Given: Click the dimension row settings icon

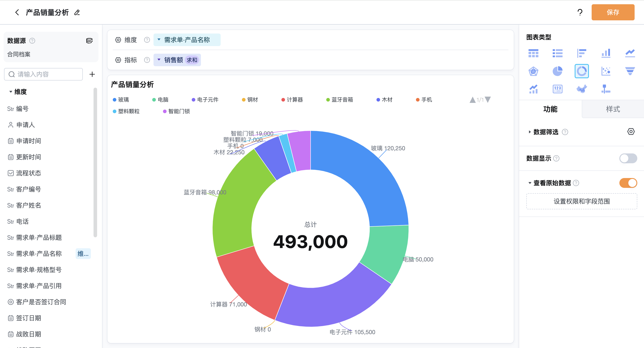Looking at the screenshot, I should click(118, 40).
